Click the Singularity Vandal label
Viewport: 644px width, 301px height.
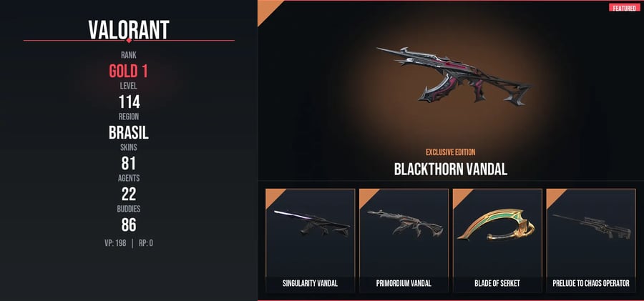(x=310, y=283)
